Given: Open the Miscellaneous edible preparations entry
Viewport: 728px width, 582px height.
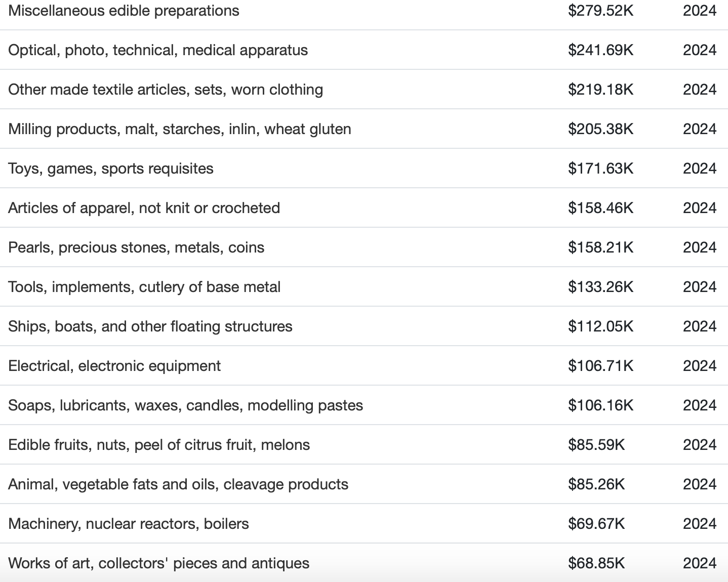Looking at the screenshot, I should click(124, 11).
